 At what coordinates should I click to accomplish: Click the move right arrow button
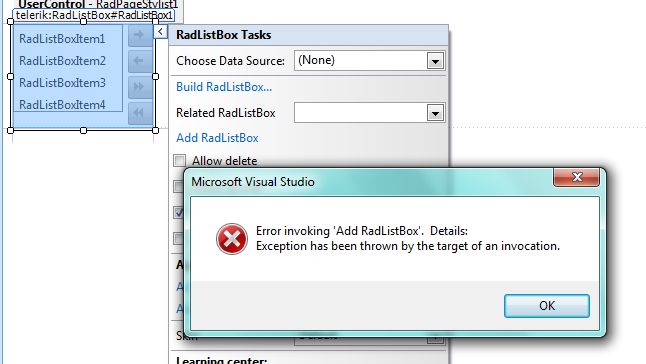140,35
